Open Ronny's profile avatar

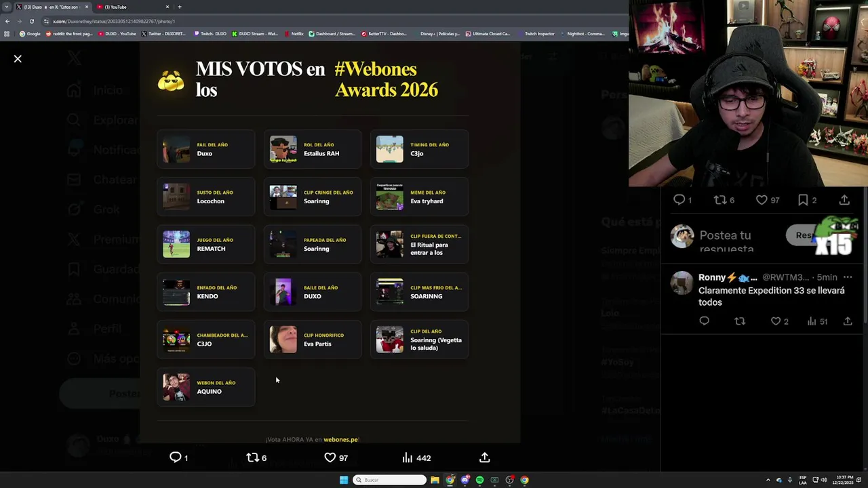coord(682,283)
